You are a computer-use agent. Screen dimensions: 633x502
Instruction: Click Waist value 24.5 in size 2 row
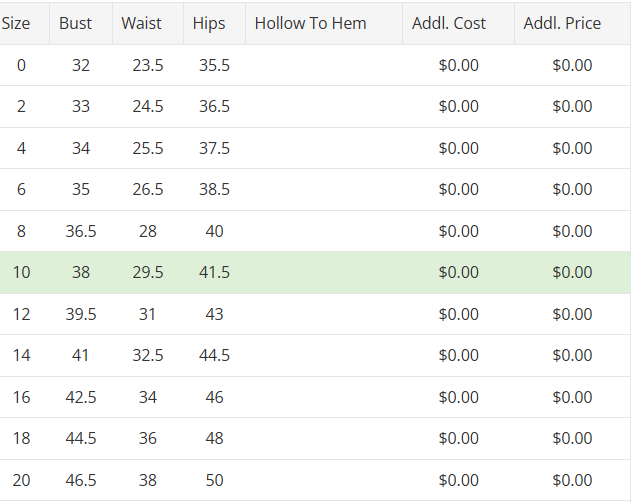tap(148, 106)
